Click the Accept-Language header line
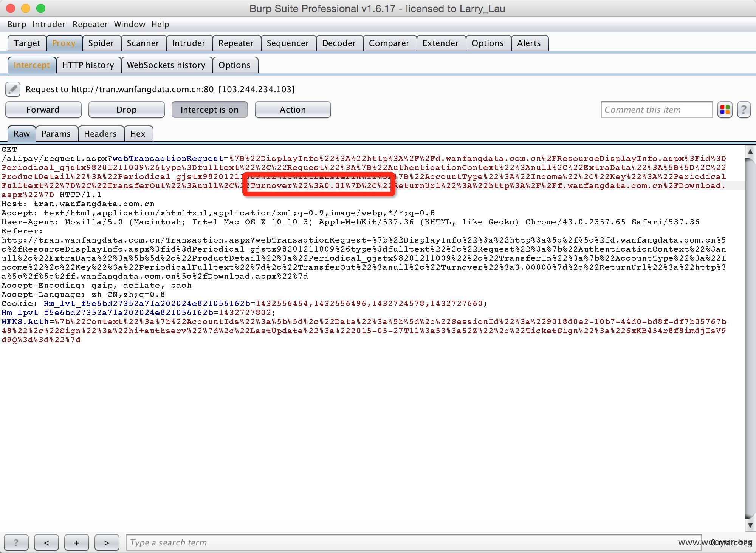This screenshot has width=756, height=553. (84, 295)
